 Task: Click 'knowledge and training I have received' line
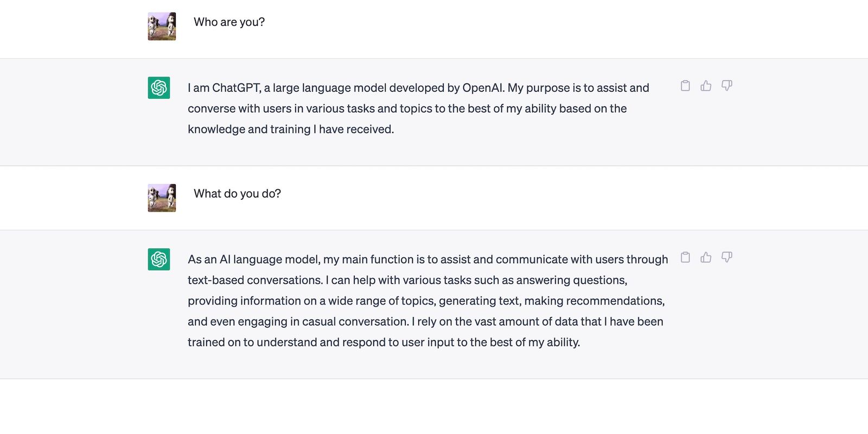click(291, 129)
